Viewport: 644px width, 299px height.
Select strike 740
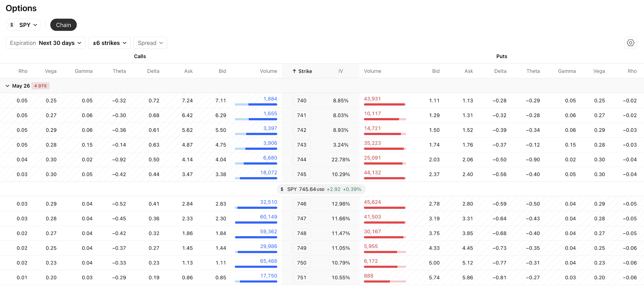point(302,101)
